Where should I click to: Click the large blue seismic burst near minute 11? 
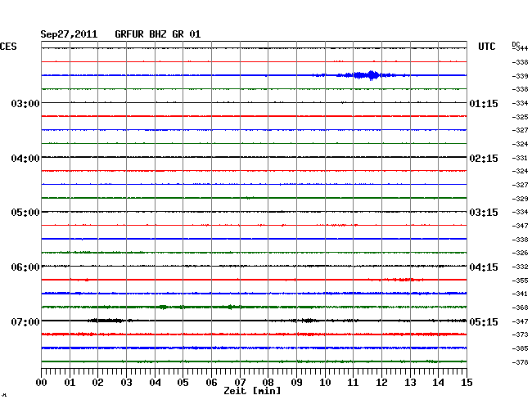point(367,75)
